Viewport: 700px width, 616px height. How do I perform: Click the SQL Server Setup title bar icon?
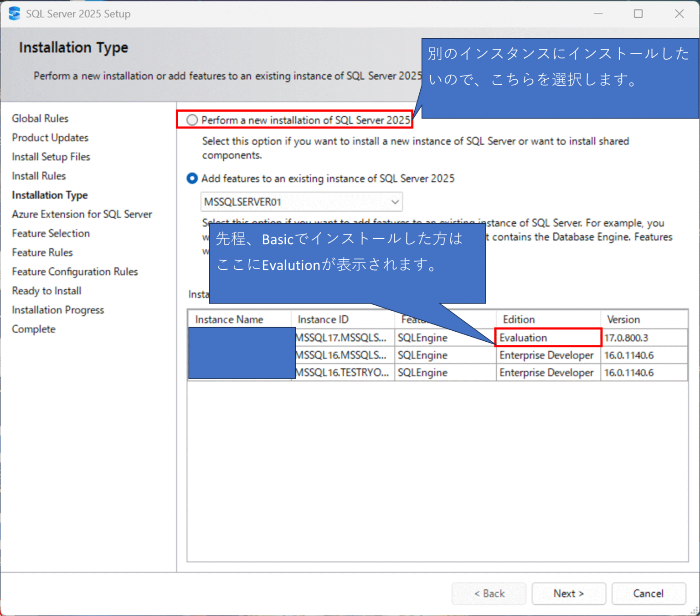(x=14, y=13)
